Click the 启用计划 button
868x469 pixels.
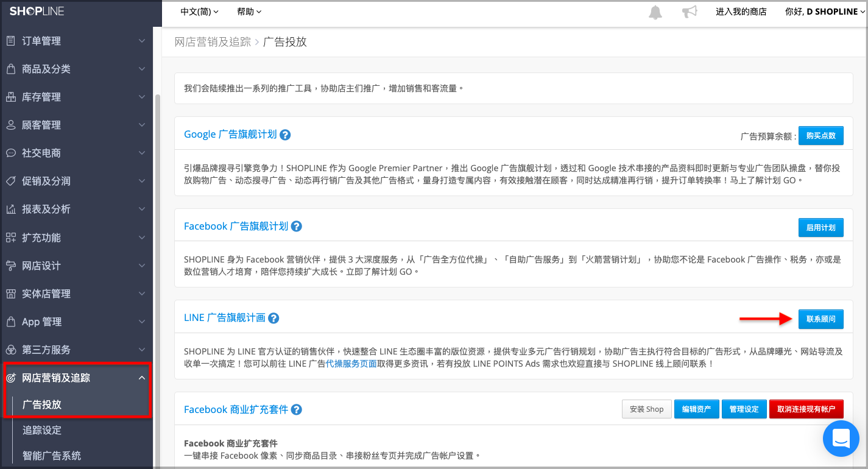pos(820,228)
